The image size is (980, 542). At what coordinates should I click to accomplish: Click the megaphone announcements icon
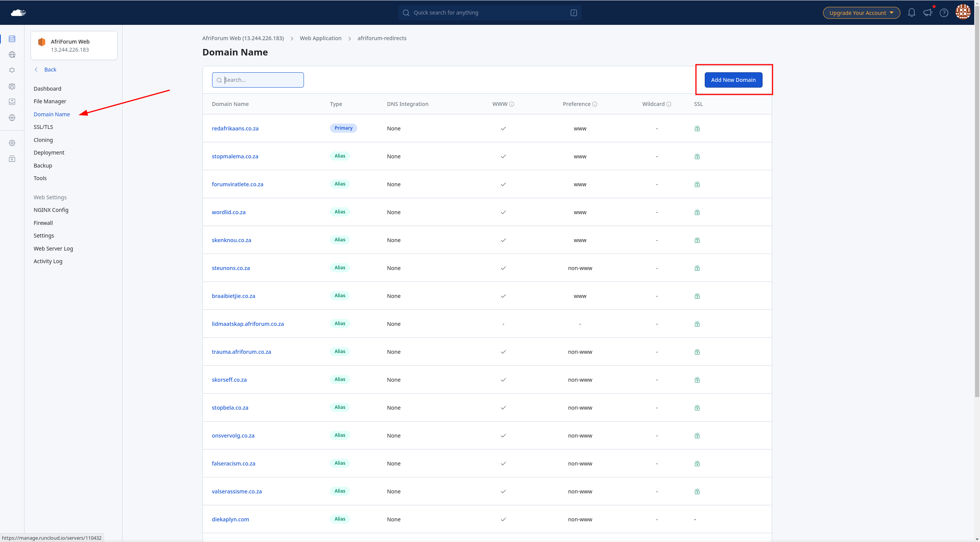[x=928, y=13]
